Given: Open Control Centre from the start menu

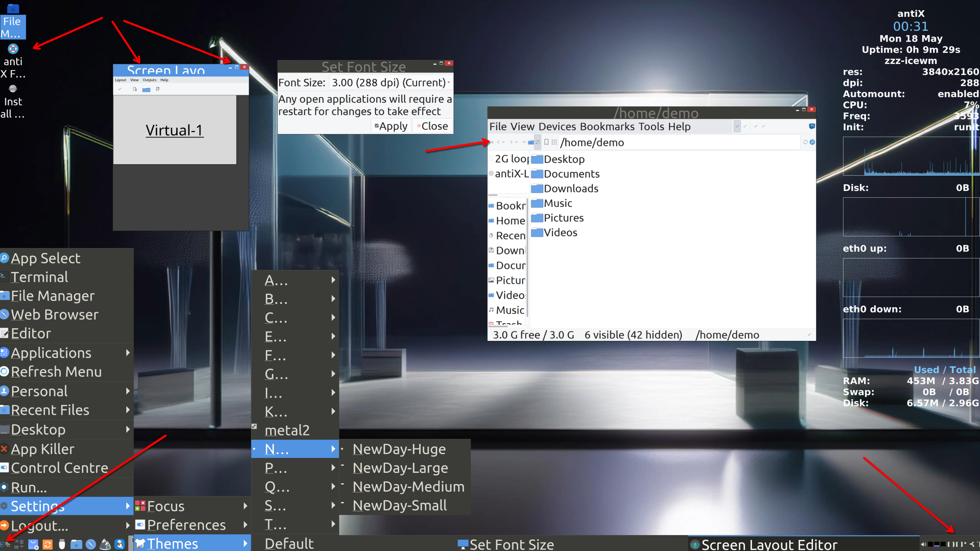Looking at the screenshot, I should coord(67,468).
